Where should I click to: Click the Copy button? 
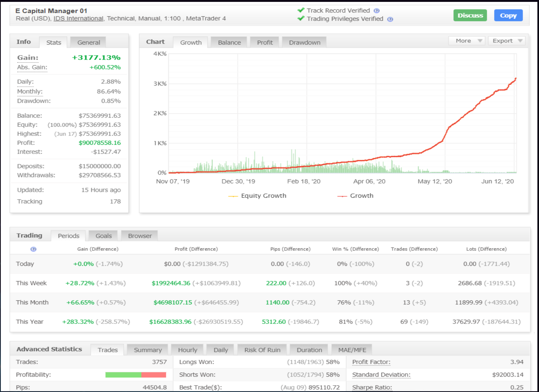tap(508, 15)
